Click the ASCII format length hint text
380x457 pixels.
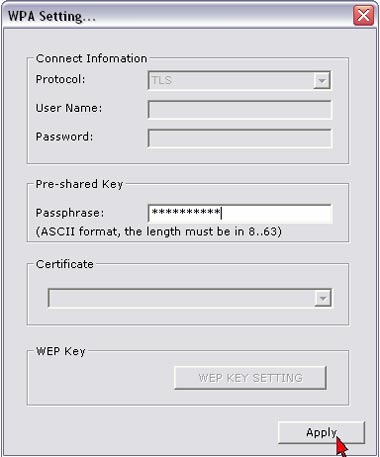159,231
